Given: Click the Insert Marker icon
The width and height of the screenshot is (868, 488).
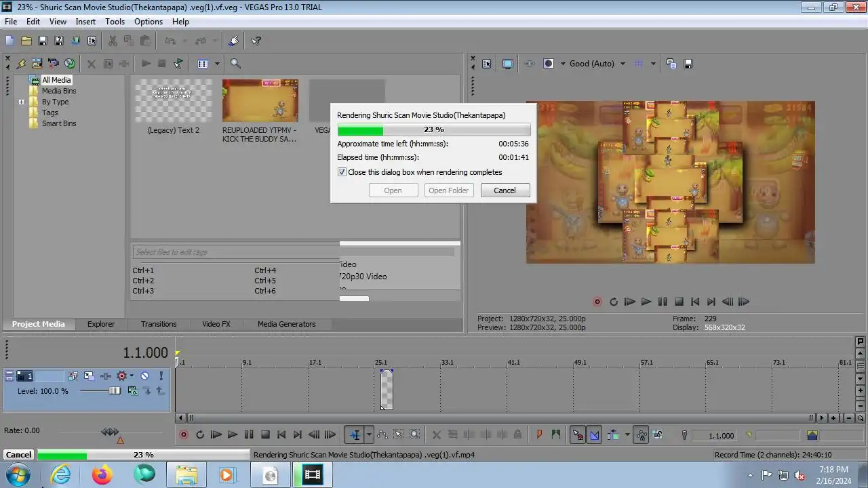Looking at the screenshot, I should [x=540, y=435].
